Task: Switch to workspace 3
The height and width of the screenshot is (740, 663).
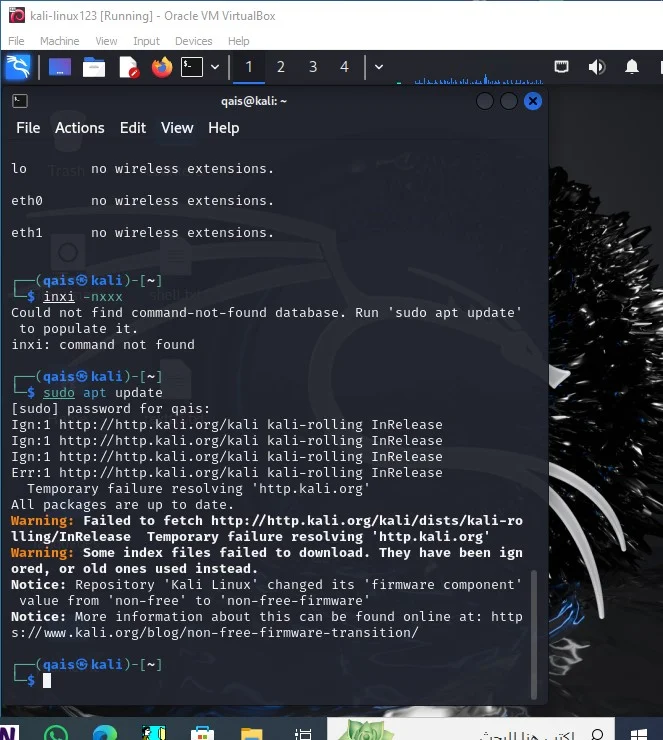Action: (x=313, y=67)
